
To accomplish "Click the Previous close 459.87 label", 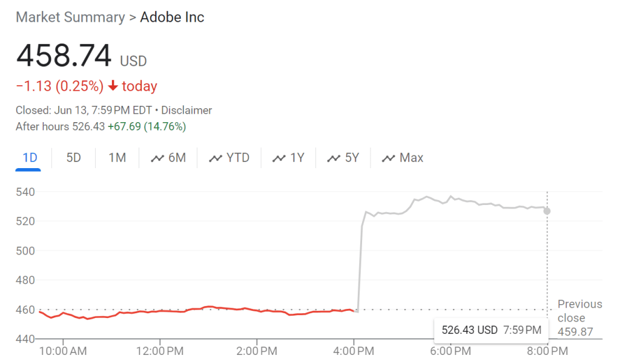I will pyautogui.click(x=579, y=317).
